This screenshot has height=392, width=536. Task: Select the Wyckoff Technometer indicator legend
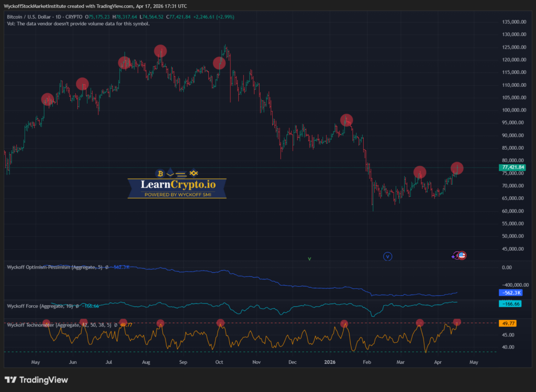coord(58,324)
